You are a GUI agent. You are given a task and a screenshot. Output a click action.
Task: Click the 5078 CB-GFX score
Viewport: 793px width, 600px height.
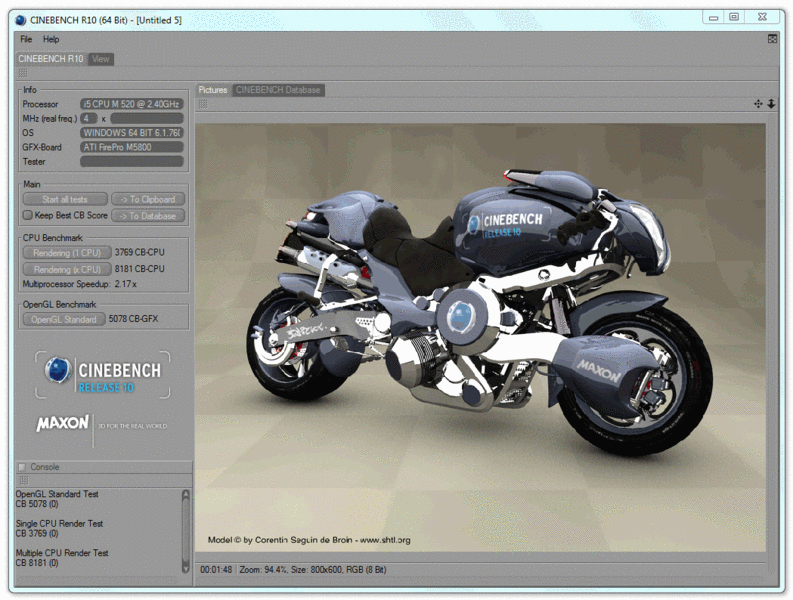[134, 319]
